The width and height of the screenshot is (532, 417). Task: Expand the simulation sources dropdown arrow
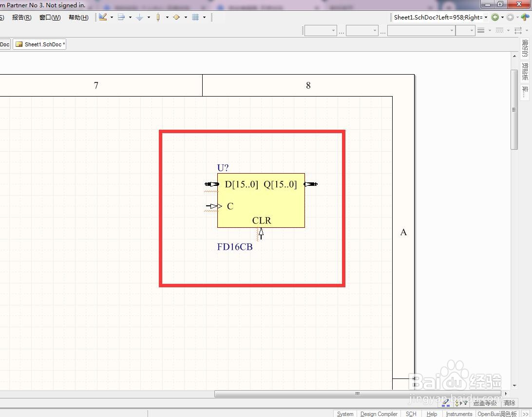[186, 17]
